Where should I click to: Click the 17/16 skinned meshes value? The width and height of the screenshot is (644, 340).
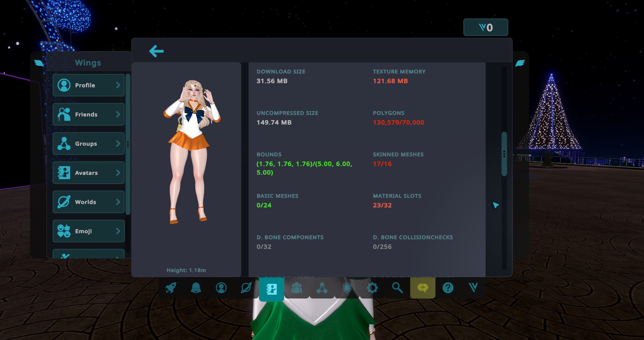click(382, 164)
